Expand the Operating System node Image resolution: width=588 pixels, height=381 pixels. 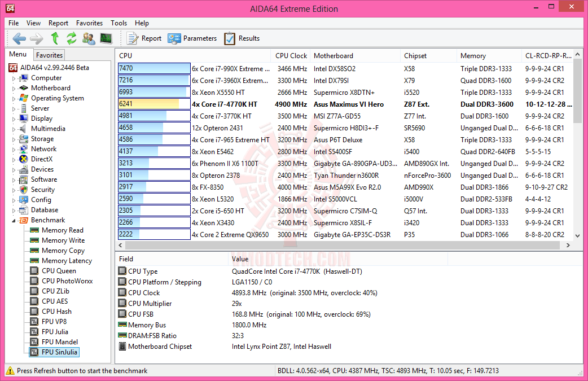click(x=14, y=98)
